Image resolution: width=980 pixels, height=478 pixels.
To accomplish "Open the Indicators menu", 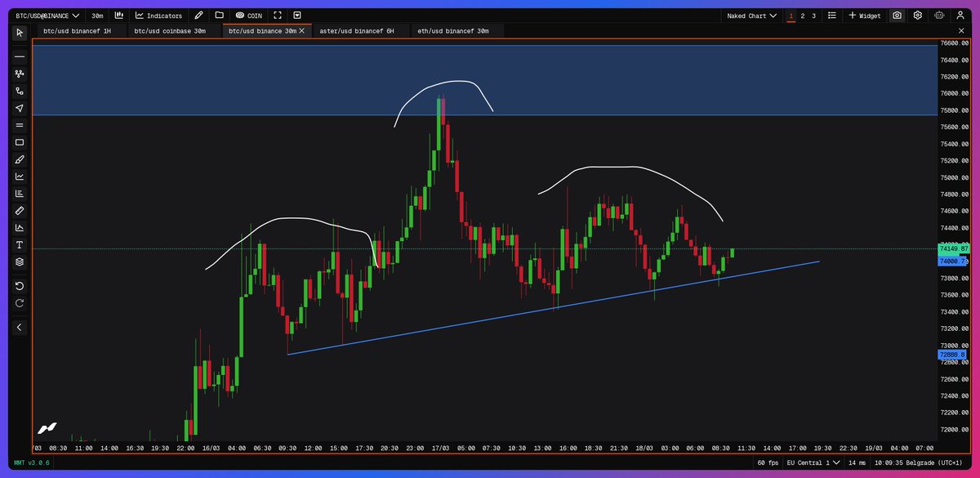I will coord(158,15).
